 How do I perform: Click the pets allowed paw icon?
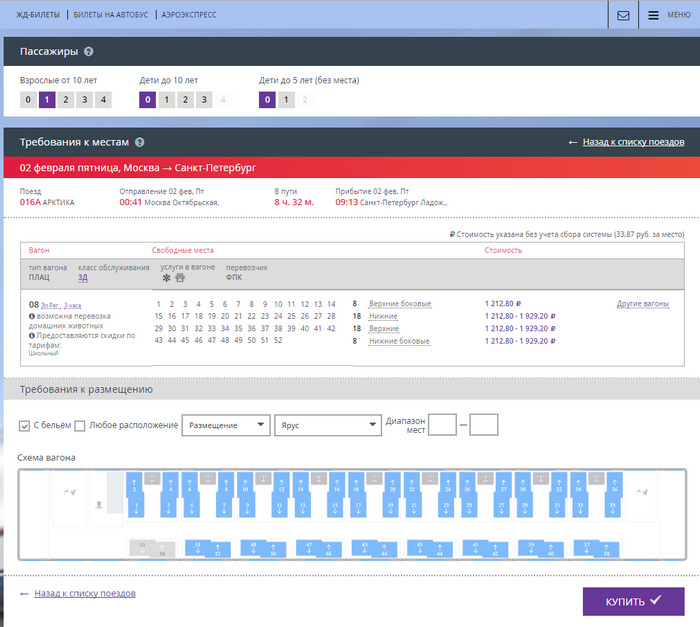tap(180, 278)
